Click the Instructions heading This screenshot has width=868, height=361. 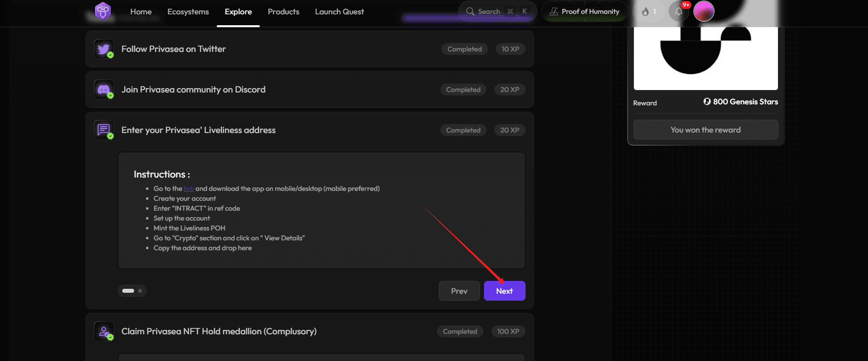tap(162, 174)
